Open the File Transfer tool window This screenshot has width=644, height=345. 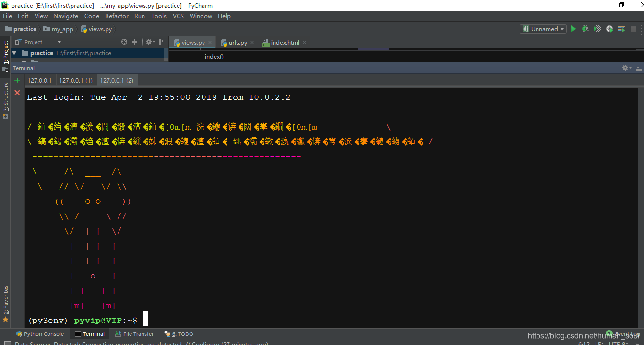pyautogui.click(x=134, y=334)
